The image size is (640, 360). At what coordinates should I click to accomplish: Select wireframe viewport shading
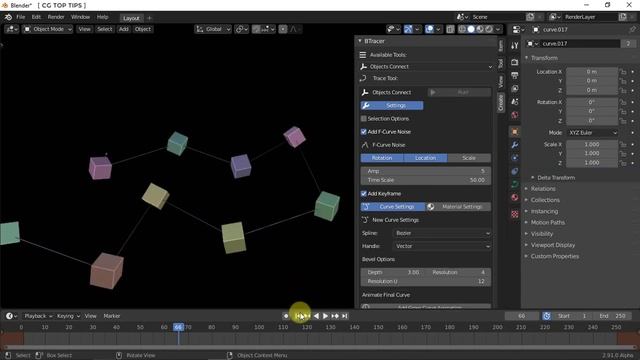(462, 29)
